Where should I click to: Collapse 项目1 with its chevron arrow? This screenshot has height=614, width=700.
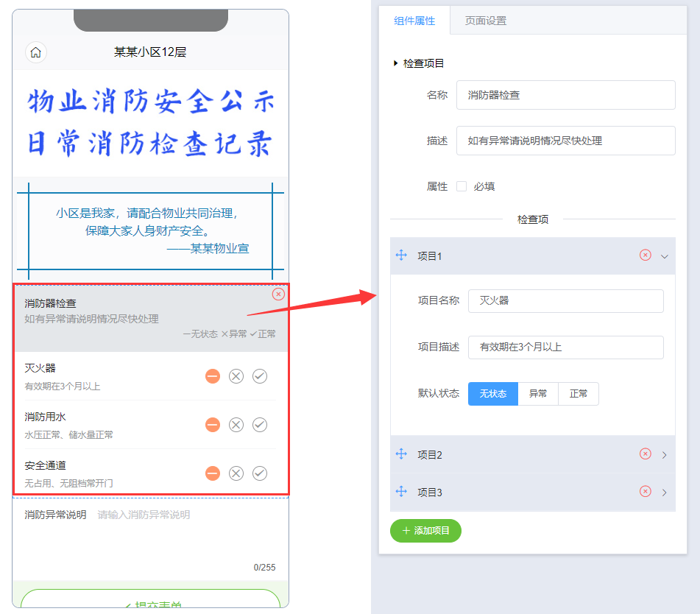(x=665, y=256)
